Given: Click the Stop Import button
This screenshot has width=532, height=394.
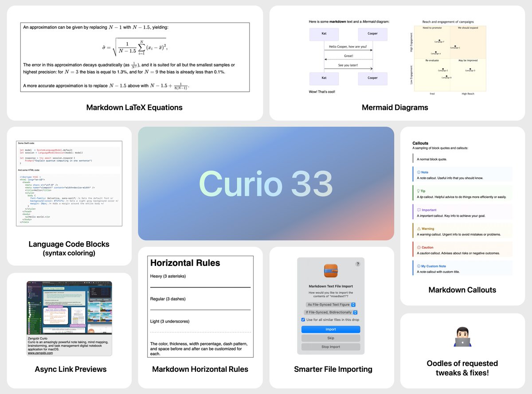Looking at the screenshot, I should coord(331,347).
